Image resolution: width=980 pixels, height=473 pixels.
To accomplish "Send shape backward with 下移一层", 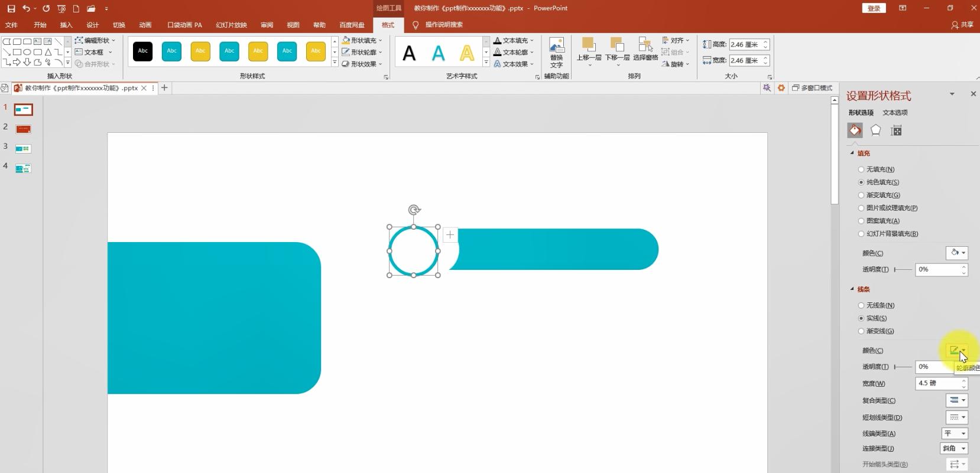I will coord(617,52).
